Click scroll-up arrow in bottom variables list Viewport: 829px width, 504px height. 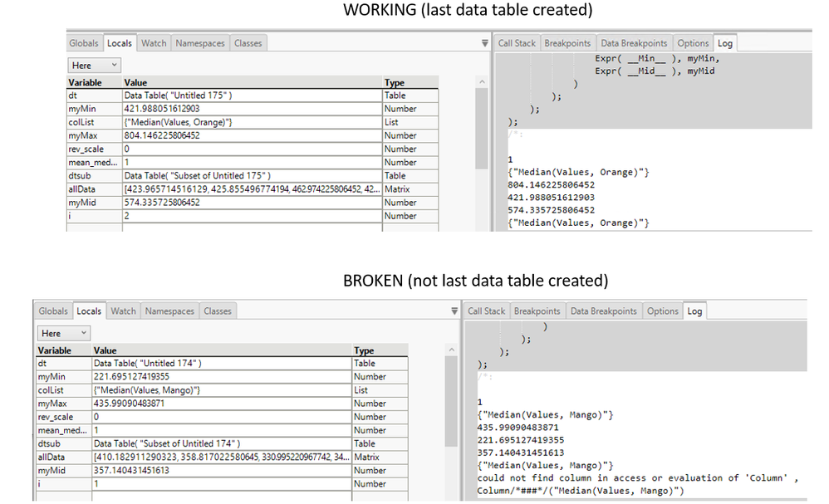[451, 350]
